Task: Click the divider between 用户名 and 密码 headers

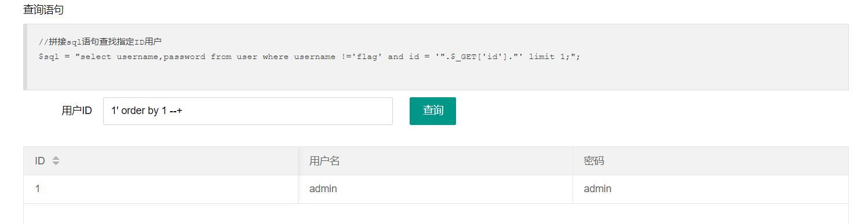Action: point(572,161)
